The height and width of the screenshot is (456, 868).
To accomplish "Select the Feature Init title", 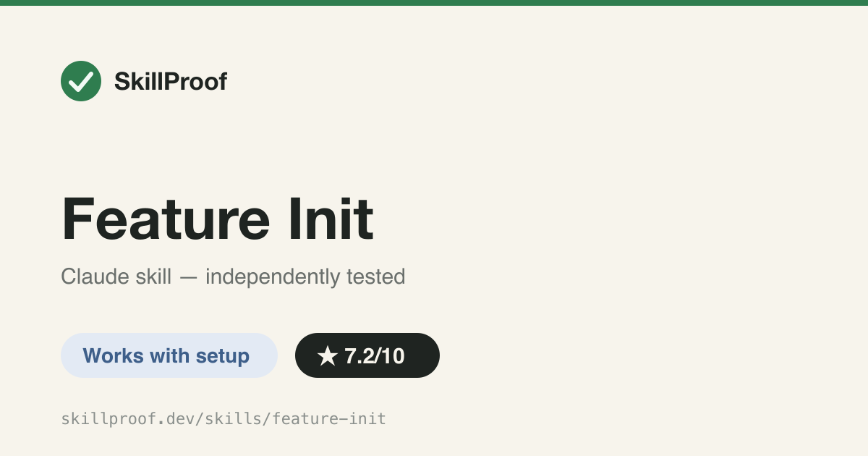I will (218, 219).
